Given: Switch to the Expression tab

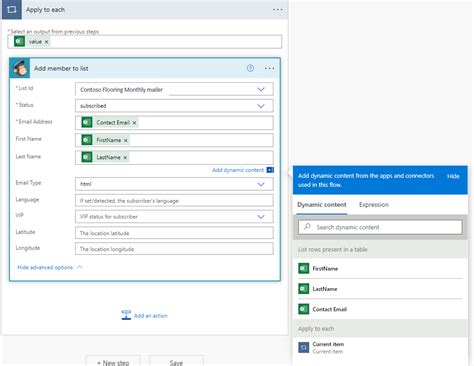Looking at the screenshot, I should point(374,205).
